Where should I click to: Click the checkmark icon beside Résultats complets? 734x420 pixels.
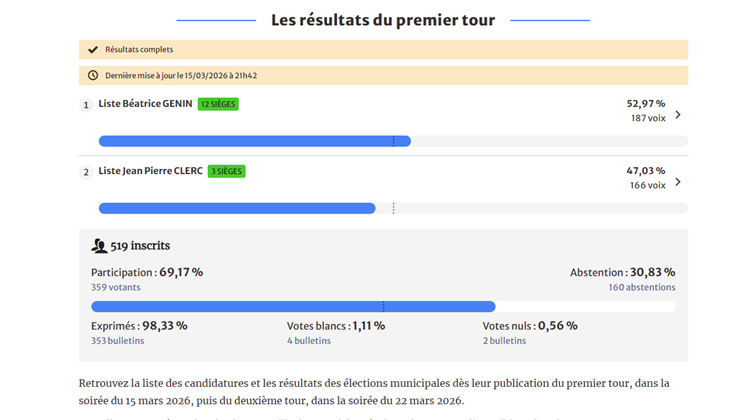(x=93, y=49)
